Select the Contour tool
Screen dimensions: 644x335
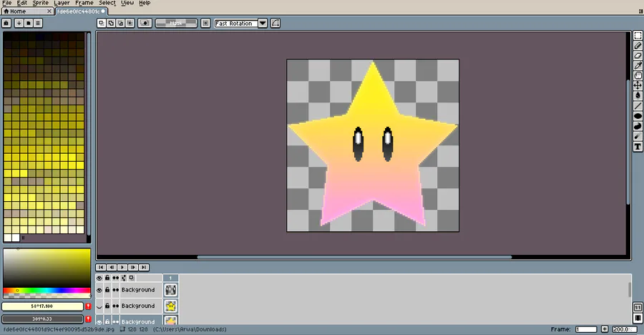click(638, 126)
